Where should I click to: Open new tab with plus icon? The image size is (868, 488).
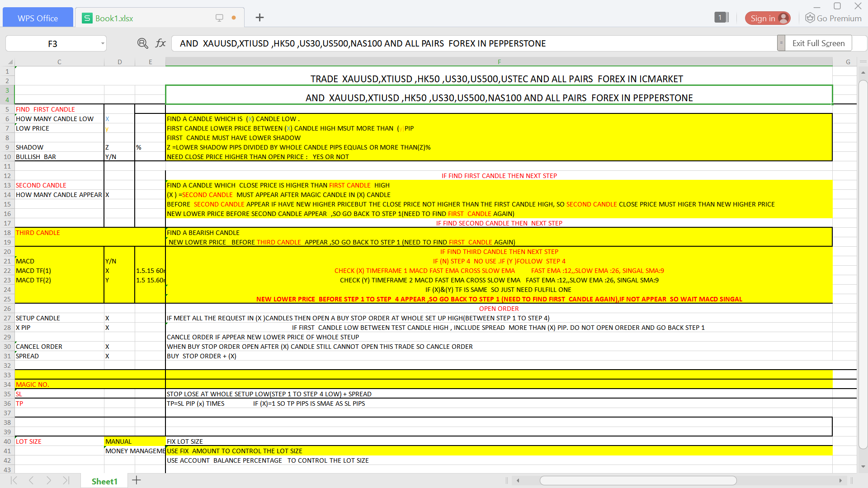(259, 18)
